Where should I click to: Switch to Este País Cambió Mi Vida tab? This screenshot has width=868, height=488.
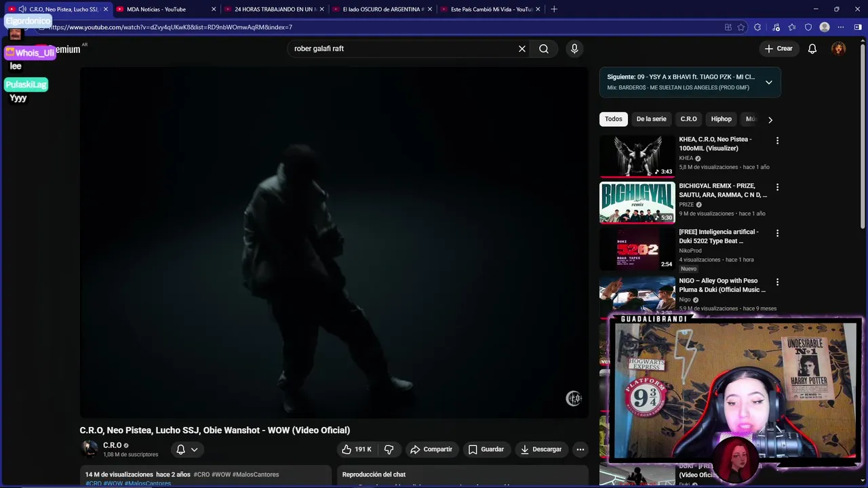(x=492, y=9)
